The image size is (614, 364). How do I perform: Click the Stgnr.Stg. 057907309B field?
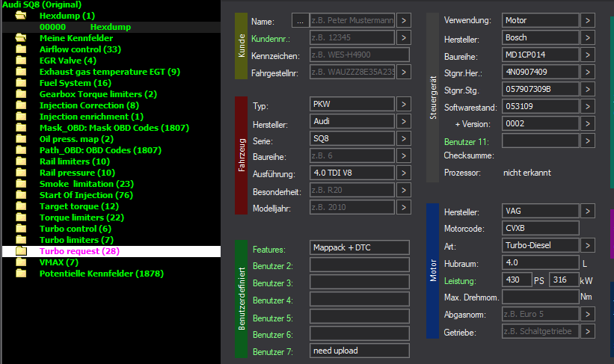(x=541, y=89)
